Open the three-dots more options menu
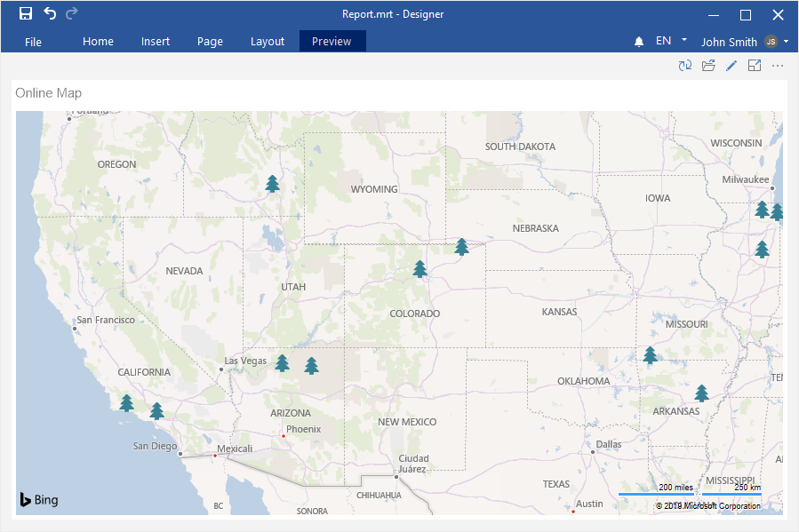The image size is (799, 532). [778, 66]
